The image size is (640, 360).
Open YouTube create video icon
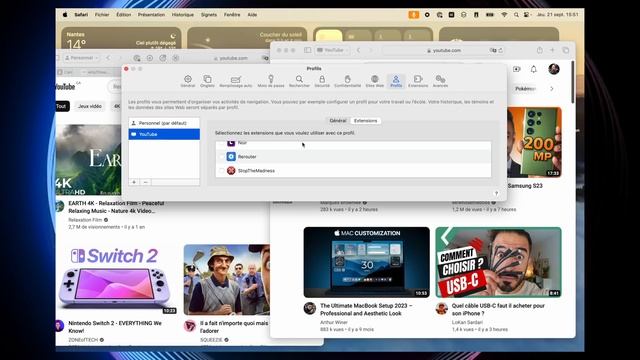(517, 69)
